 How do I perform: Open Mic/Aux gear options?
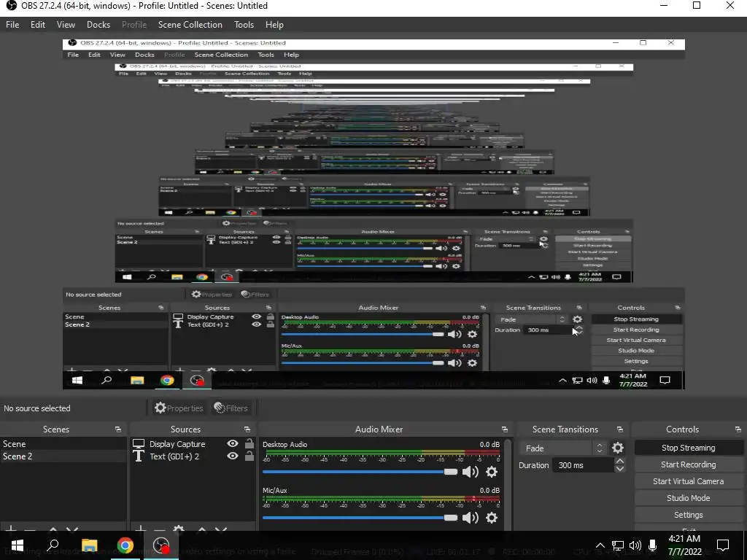tap(492, 518)
